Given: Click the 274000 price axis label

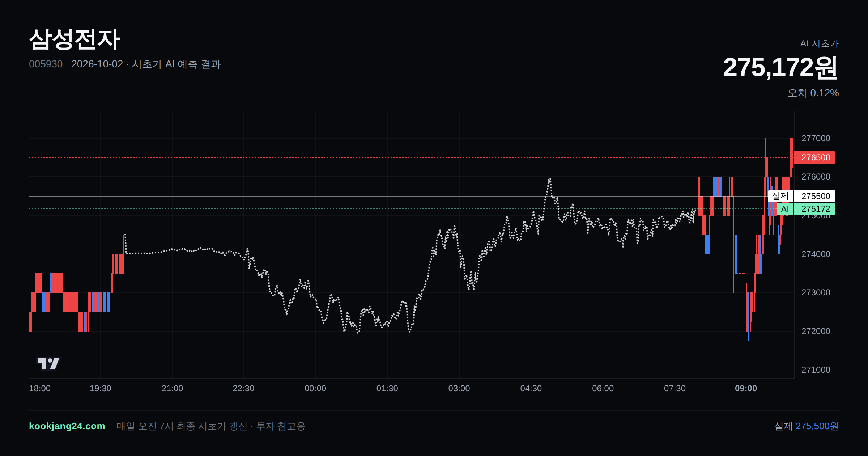Looking at the screenshot, I should tap(816, 254).
